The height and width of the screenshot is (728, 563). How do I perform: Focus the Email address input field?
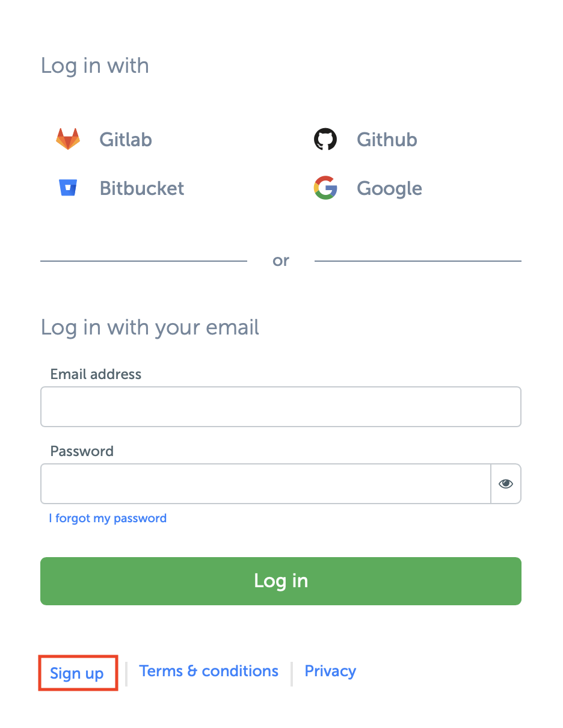pos(280,407)
